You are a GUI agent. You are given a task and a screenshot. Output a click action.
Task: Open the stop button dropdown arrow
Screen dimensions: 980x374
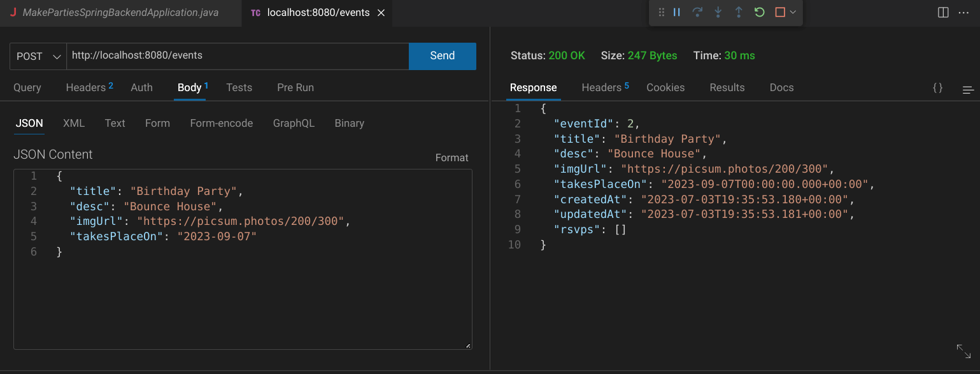pos(793,12)
